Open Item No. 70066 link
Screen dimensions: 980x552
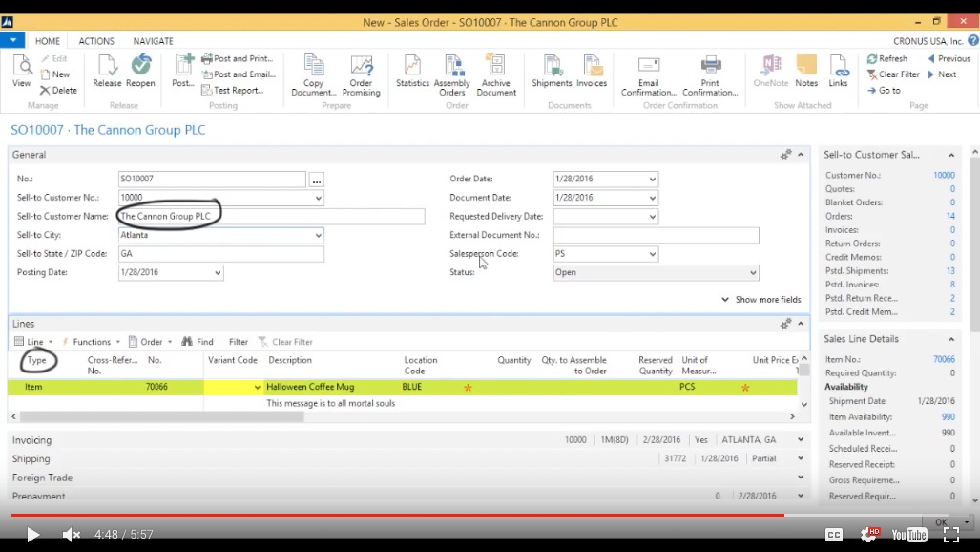(x=944, y=359)
